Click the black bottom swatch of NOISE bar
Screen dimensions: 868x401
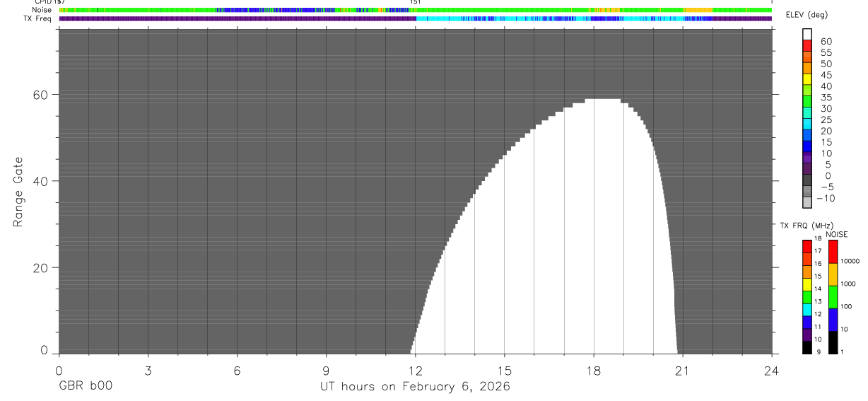(833, 342)
